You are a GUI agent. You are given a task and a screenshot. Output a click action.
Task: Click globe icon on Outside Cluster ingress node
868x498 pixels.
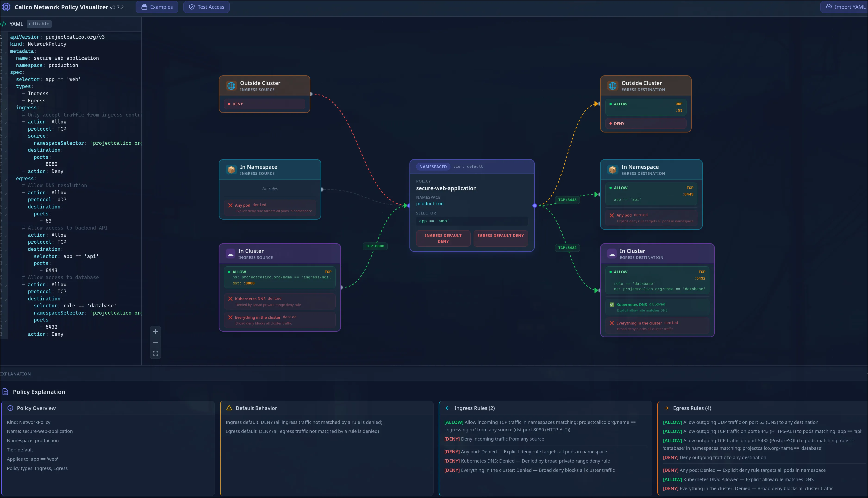(x=231, y=86)
